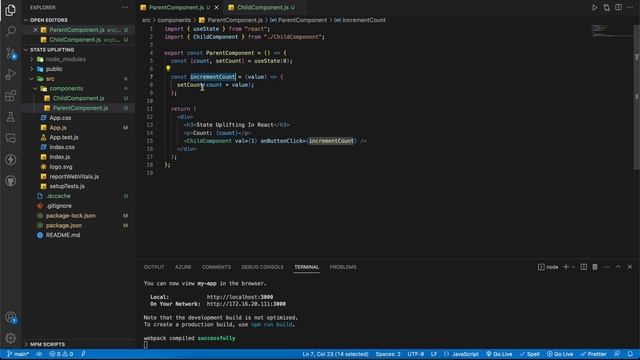This screenshot has height=360, width=640.
Task: Select the Terminal panel tab
Action: (x=307, y=267)
